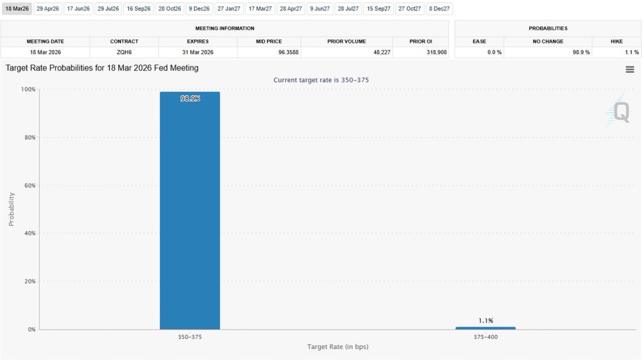The image size is (644, 363).
Task: Click the 60% y-axis tick label
Action: point(29,185)
